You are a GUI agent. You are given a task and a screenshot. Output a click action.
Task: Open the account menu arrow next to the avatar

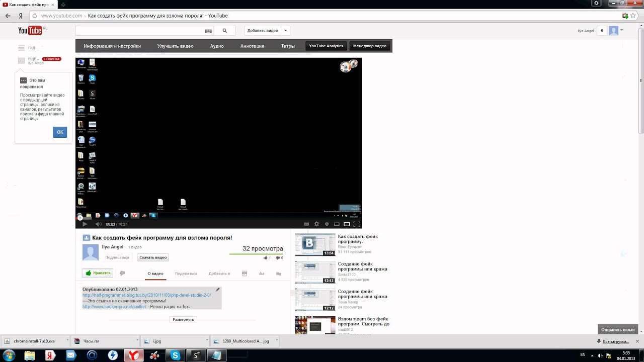click(622, 30)
